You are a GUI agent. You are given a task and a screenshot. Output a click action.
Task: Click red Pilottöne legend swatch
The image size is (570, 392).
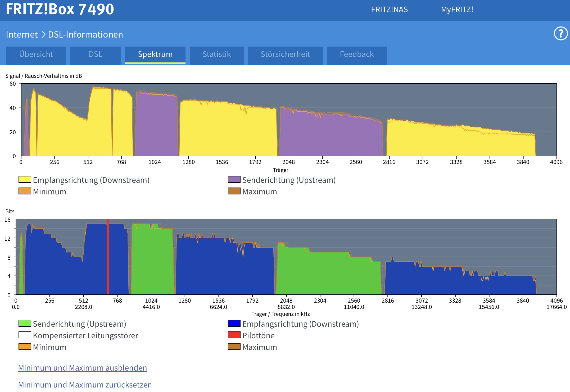(234, 335)
